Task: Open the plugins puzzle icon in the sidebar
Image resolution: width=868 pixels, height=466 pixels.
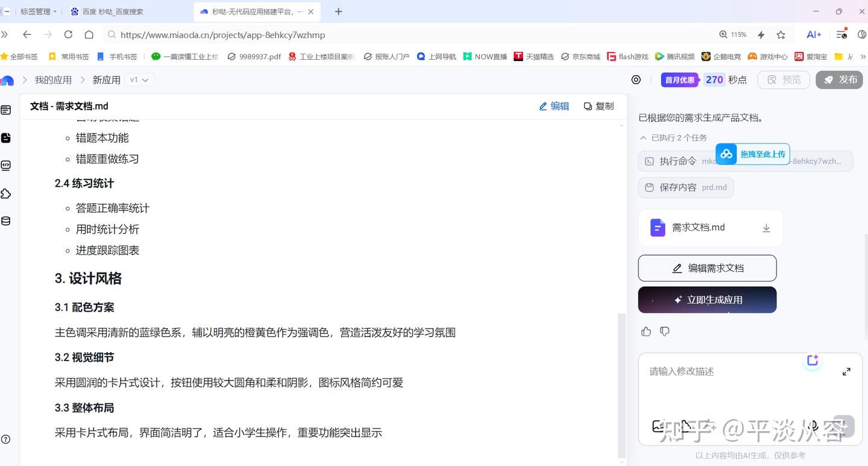Action: (6, 194)
